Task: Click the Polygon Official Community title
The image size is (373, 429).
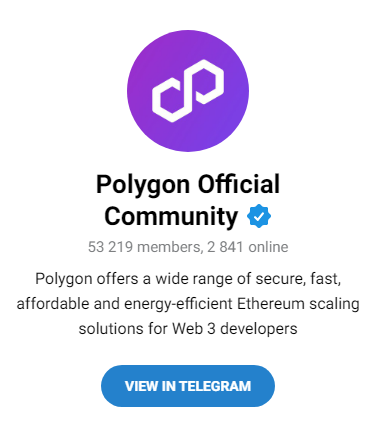Action: [188, 201]
